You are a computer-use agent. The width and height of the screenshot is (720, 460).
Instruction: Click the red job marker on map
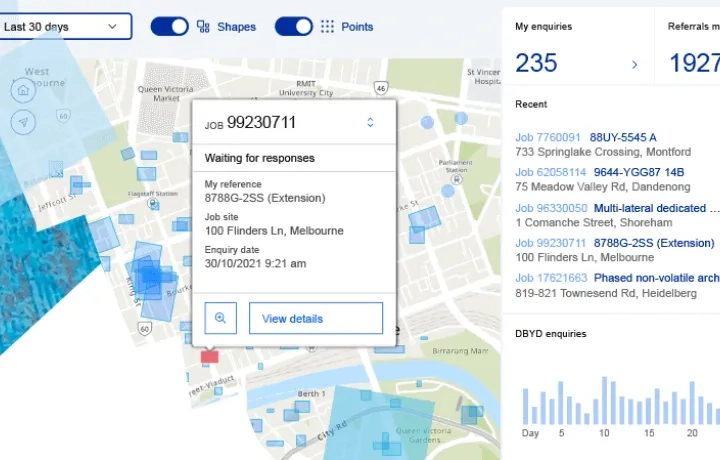(x=209, y=356)
